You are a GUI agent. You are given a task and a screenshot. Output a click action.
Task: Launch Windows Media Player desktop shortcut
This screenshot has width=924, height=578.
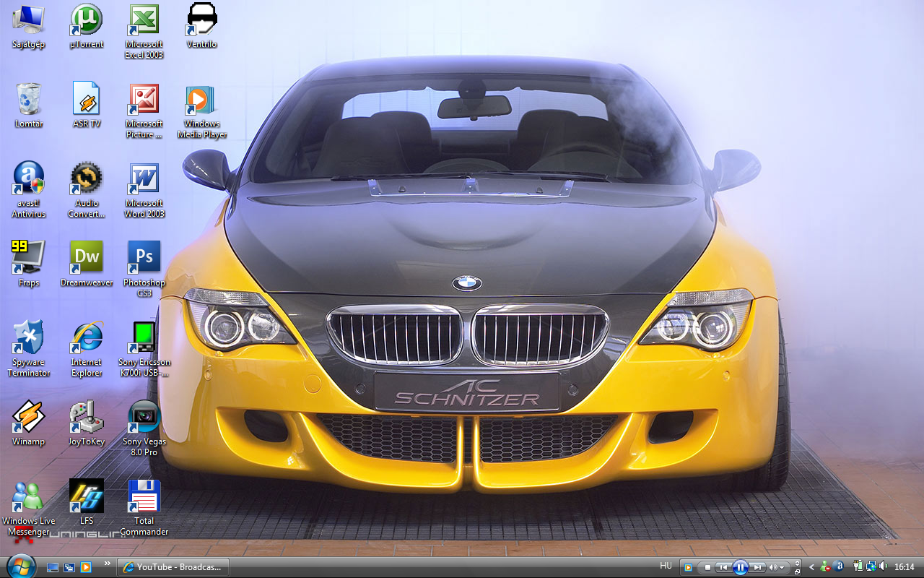202,111
